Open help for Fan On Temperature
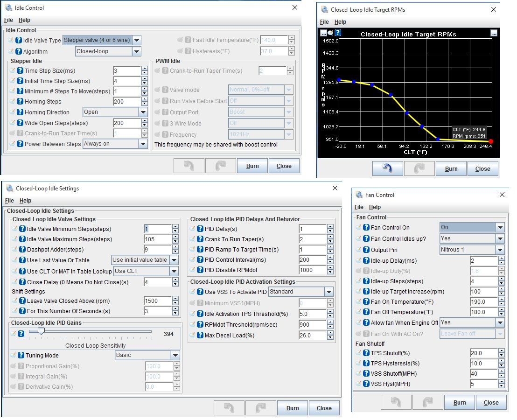 pos(366,301)
